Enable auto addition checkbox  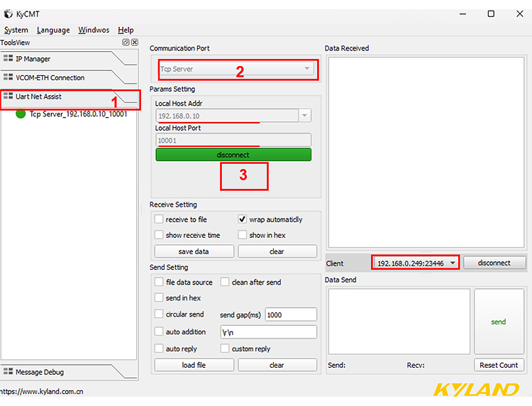coord(159,331)
